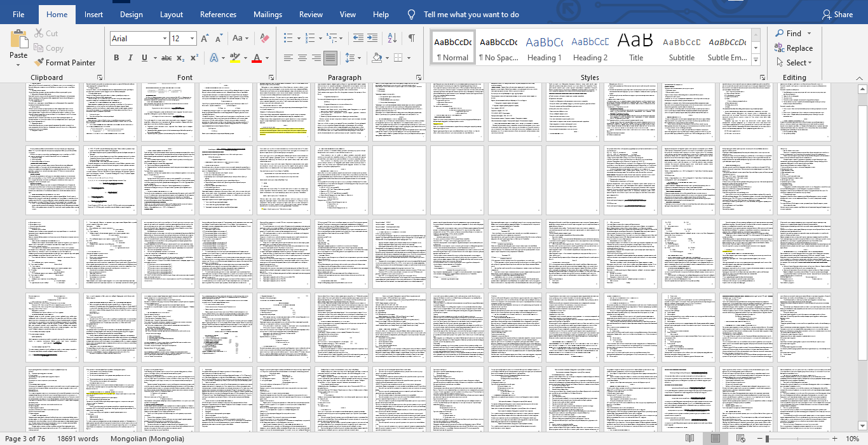Click the Tell me what you want search box
This screenshot has height=445, width=868.
tap(471, 15)
